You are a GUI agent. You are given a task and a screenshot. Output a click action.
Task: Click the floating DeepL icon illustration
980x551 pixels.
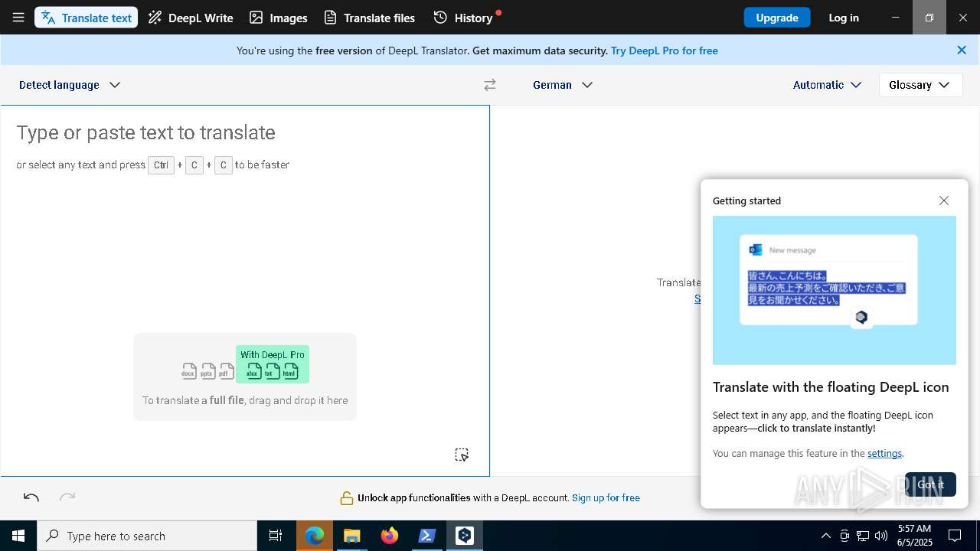[x=861, y=317]
